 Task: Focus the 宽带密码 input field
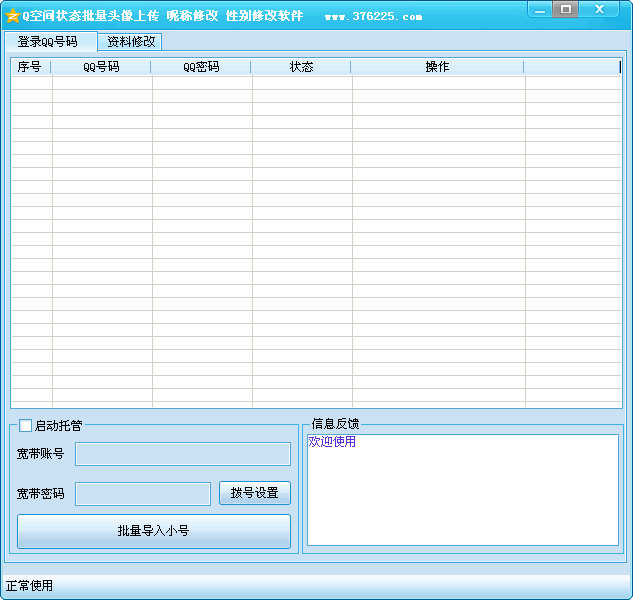pos(143,494)
